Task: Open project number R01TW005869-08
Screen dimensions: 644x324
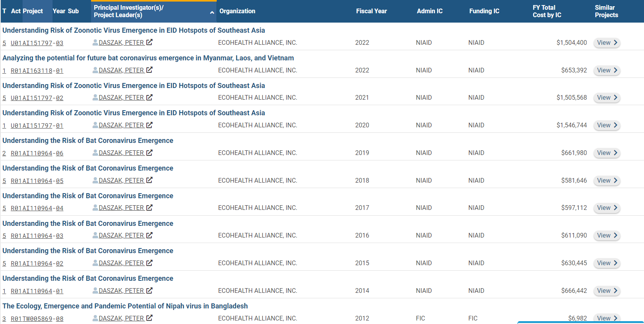Action: tap(37, 319)
